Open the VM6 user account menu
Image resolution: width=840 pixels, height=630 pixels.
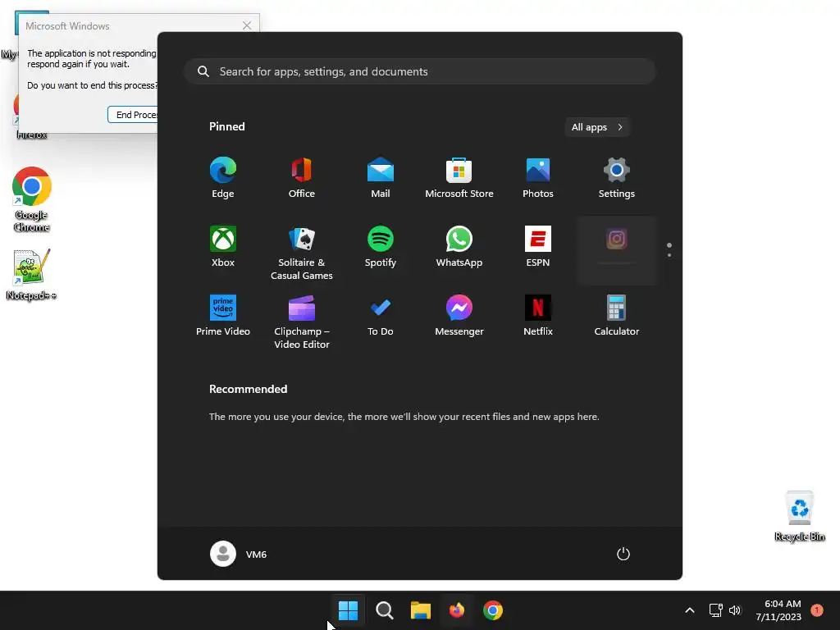239,554
